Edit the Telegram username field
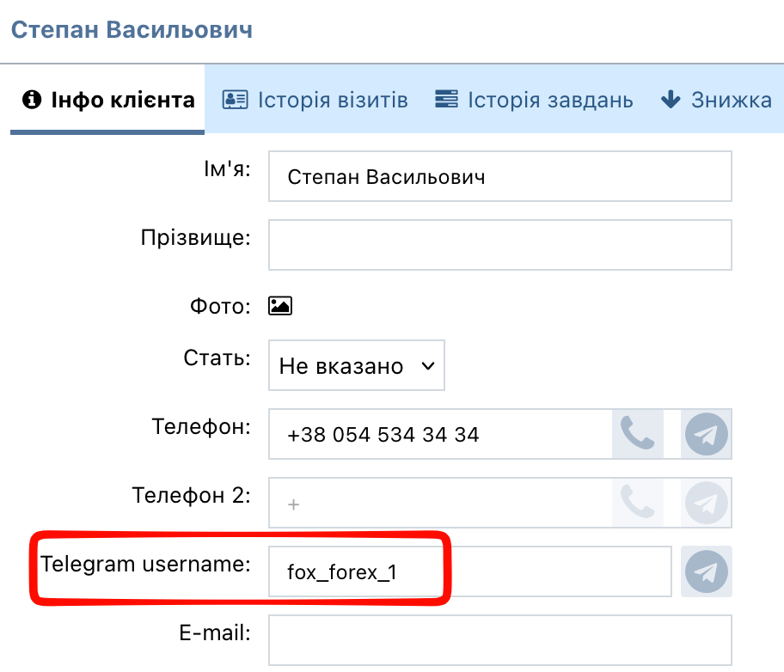Screen dimensions: 784x672 [469, 571]
